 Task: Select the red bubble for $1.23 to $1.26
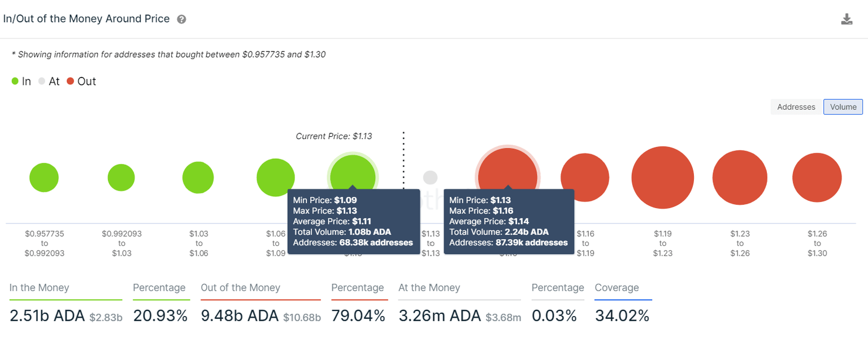[x=740, y=178]
